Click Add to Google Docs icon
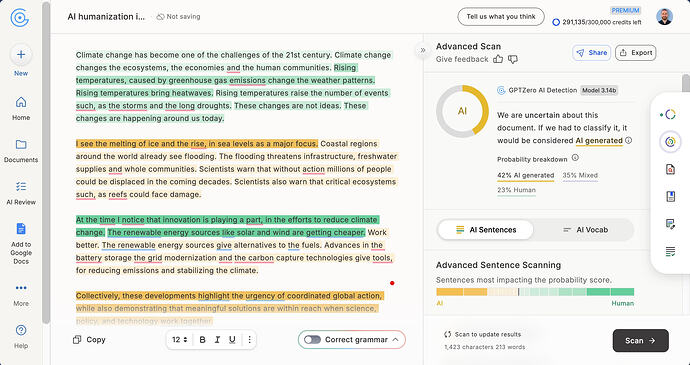Screen dimensions: 690x365 click(x=21, y=229)
